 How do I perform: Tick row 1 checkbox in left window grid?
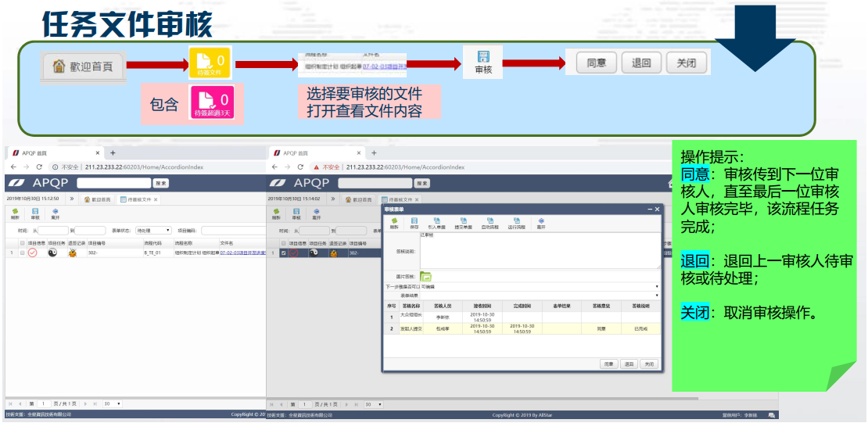tap(22, 253)
